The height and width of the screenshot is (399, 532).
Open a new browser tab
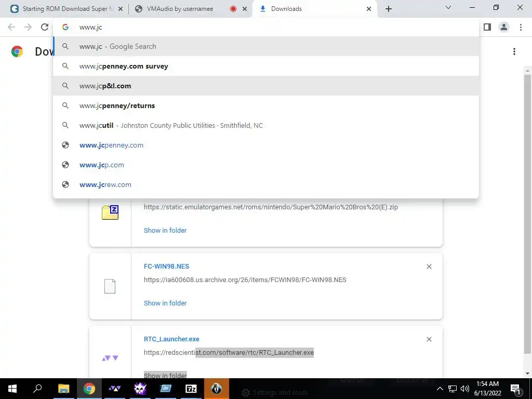(x=389, y=9)
